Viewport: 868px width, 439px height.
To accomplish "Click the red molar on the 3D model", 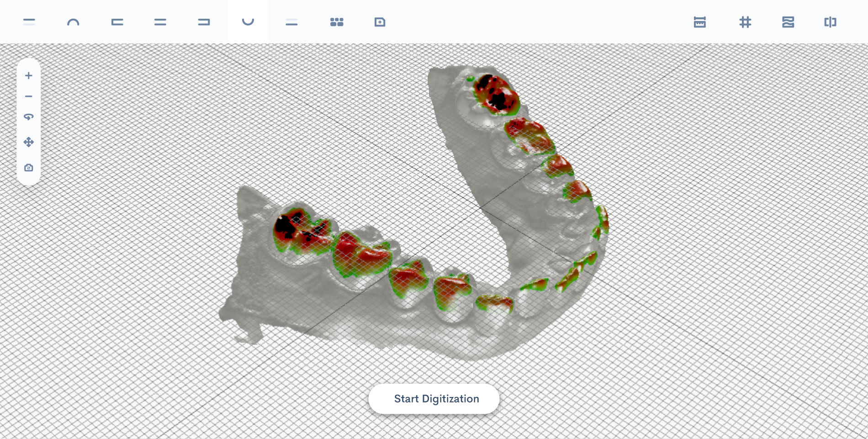I will tap(361, 254).
